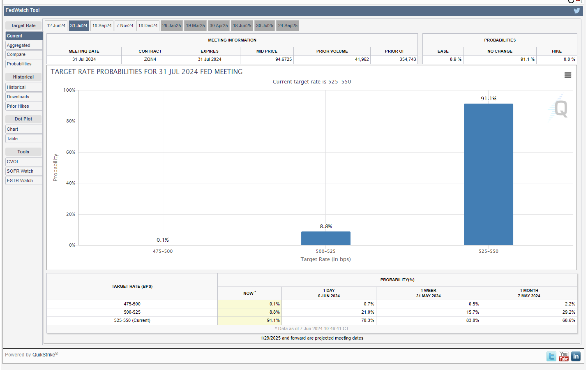Select the 12 Jun24 meeting tab
Screen dimensions: 588x370
pos(56,25)
